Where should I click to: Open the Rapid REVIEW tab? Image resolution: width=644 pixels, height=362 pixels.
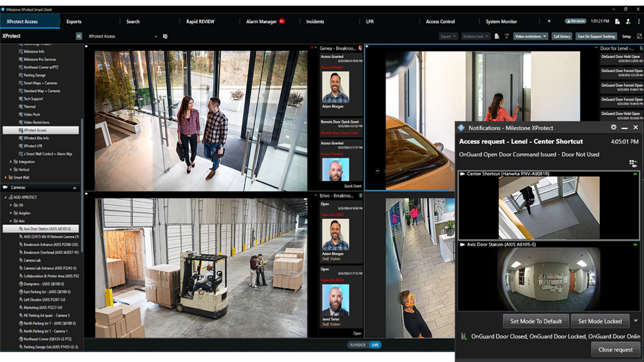[200, 21]
